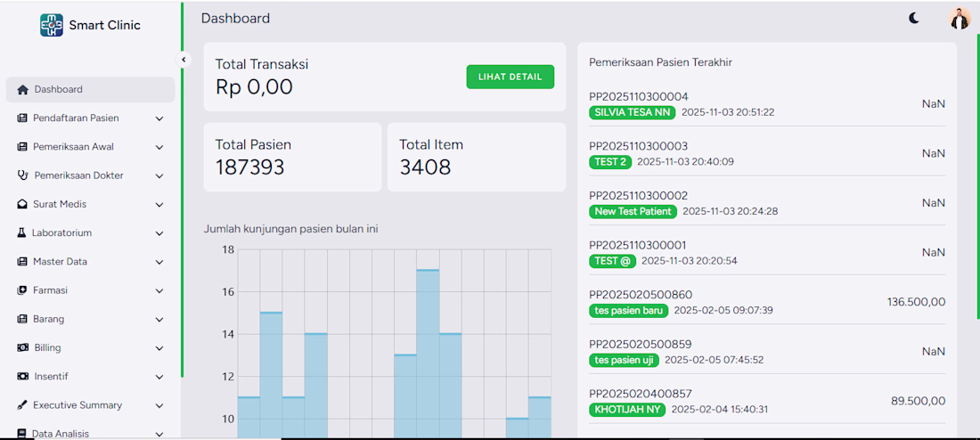Screen dimensions: 980x440
Task: Click the Pemeriksaan Awal menu icon
Action: (x=22, y=147)
